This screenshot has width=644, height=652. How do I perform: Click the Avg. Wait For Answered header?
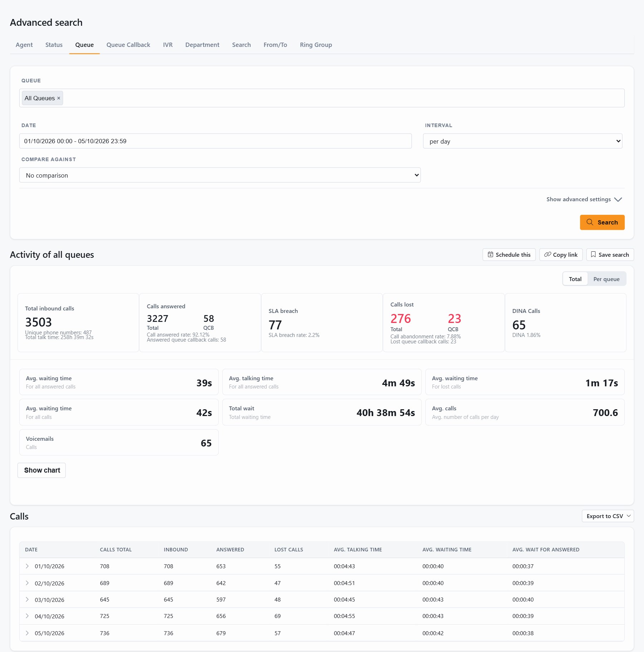[546, 550]
